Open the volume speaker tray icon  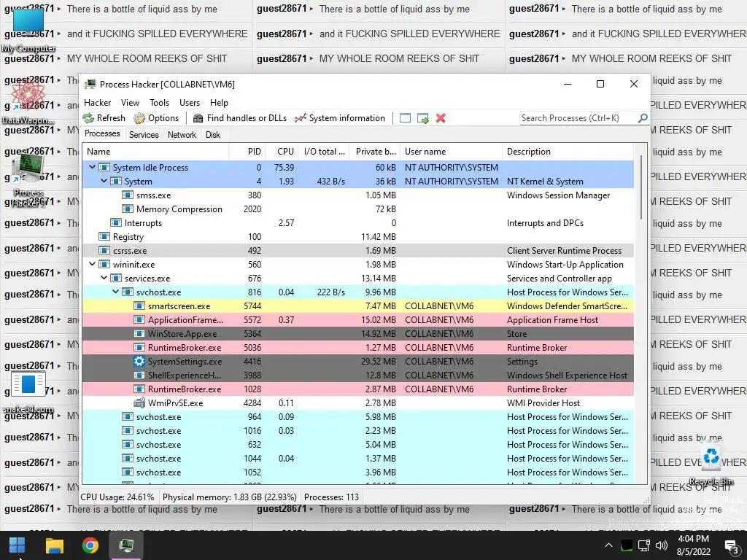[662, 545]
